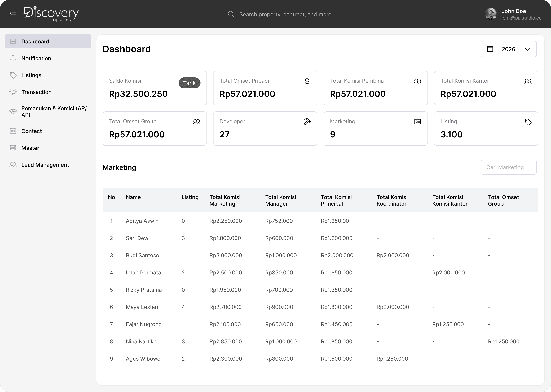Click the Dashboard grid icon in sidebar

[x=13, y=42]
